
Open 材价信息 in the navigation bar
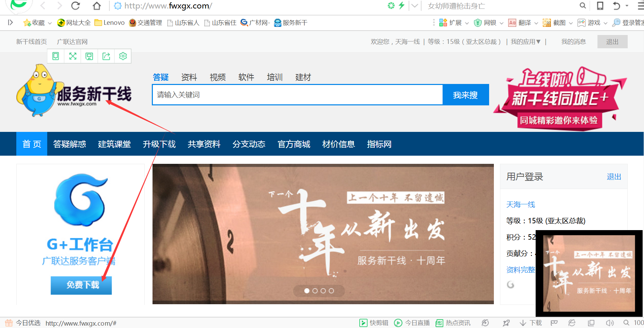(x=339, y=144)
